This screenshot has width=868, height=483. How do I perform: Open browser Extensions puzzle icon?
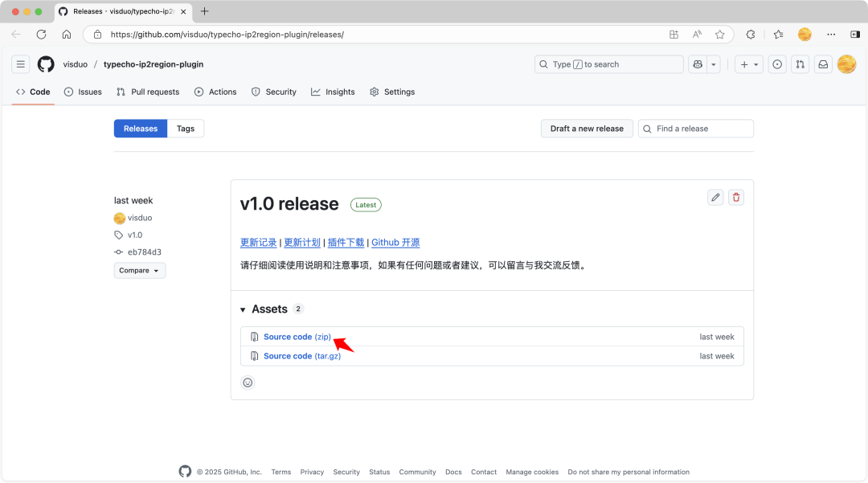751,35
